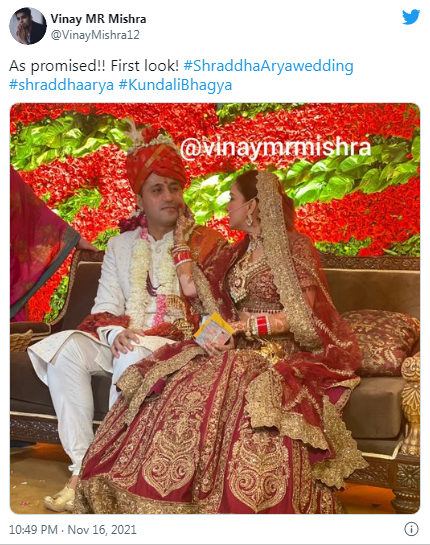Image resolution: width=430 pixels, height=545 pixels.
Task: Open the #shraddhaarya hashtag
Action: [x=61, y=85]
